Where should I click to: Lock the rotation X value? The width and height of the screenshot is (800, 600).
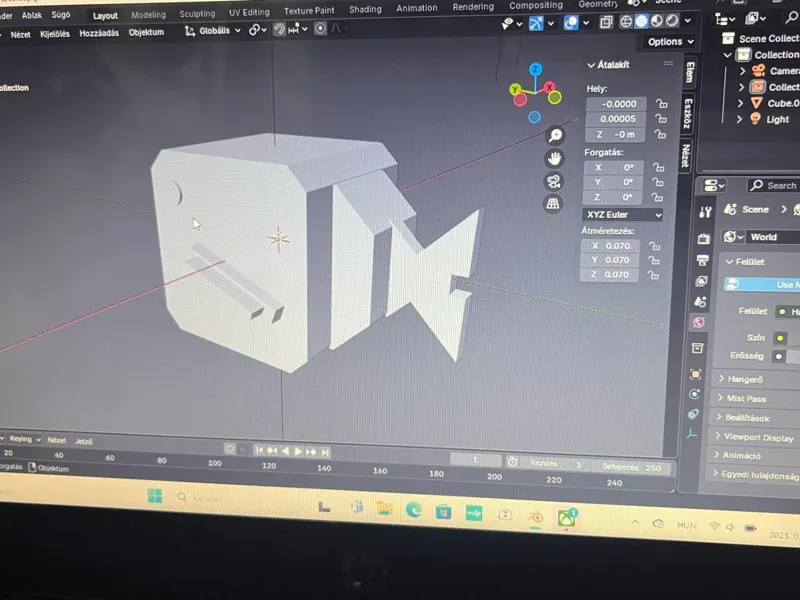tap(659, 167)
